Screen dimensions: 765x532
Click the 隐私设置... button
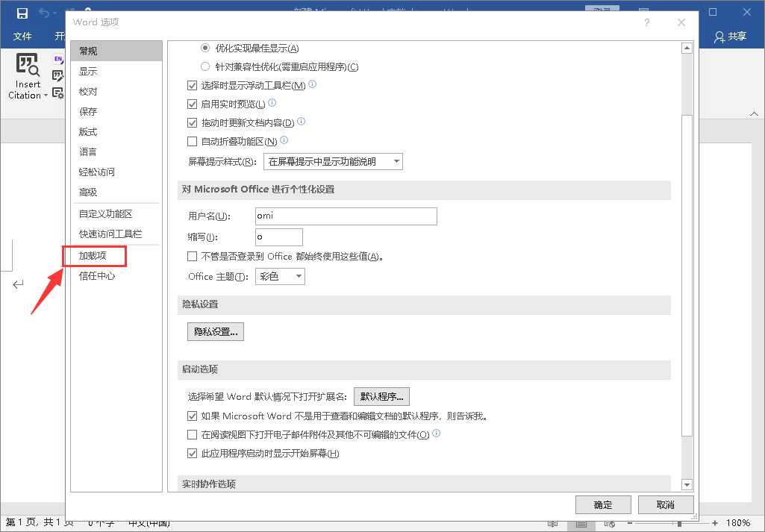216,331
